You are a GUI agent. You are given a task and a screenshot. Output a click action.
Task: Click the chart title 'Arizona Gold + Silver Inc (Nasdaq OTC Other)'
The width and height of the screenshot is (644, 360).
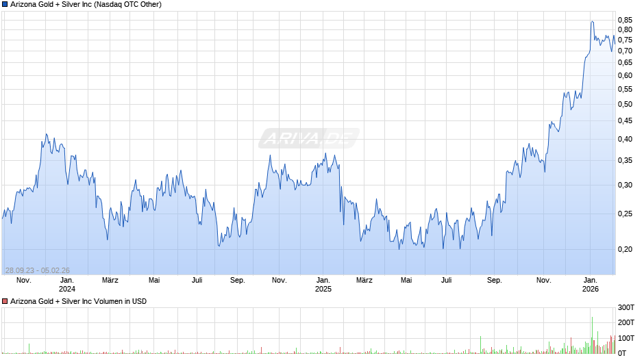pyautogui.click(x=86, y=5)
